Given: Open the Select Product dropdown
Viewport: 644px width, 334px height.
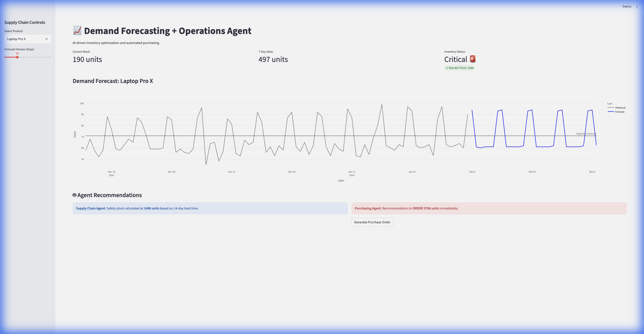Looking at the screenshot, I should point(27,39).
